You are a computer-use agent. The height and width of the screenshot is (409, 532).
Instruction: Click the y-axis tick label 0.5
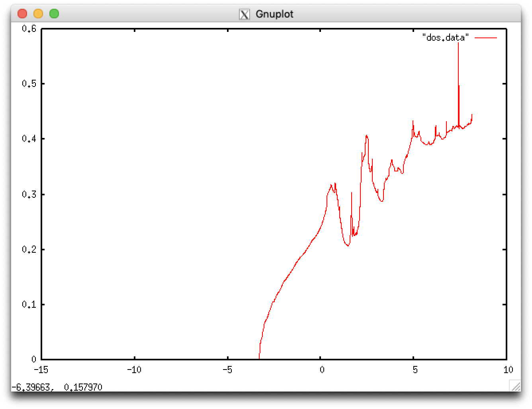[x=29, y=84]
